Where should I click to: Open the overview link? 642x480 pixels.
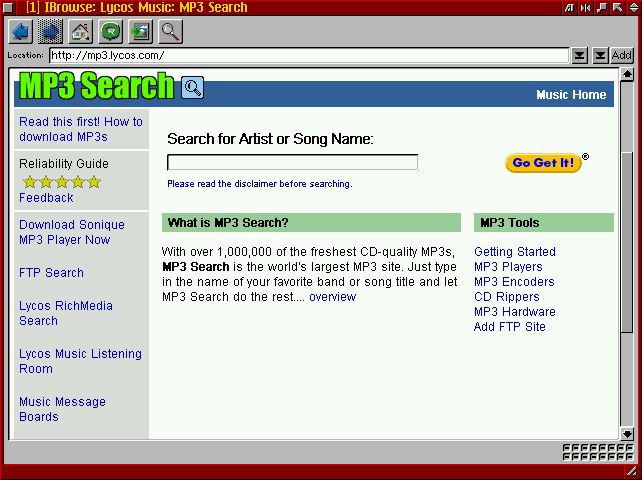coord(332,297)
